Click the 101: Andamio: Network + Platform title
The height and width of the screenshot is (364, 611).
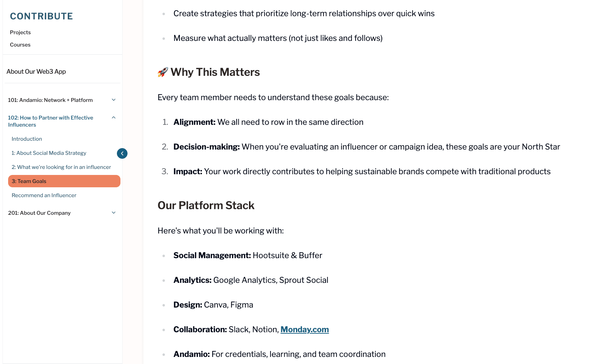coord(50,100)
